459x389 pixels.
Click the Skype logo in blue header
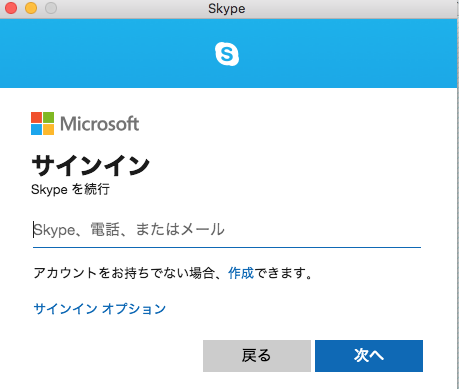227,54
